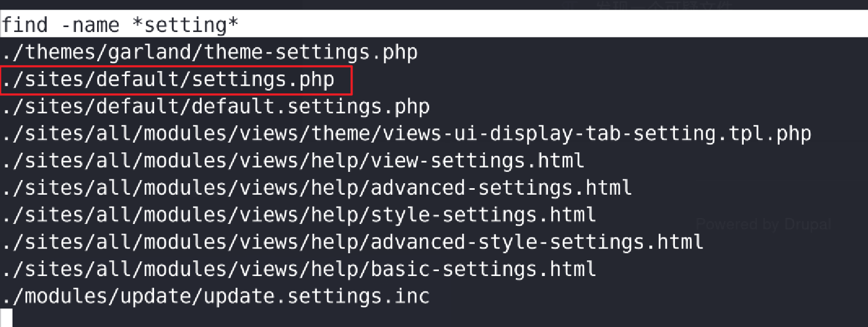Image resolution: width=868 pixels, height=327 pixels.
Task: Click 'help' folder in basic-settings path
Action: pos(335,270)
